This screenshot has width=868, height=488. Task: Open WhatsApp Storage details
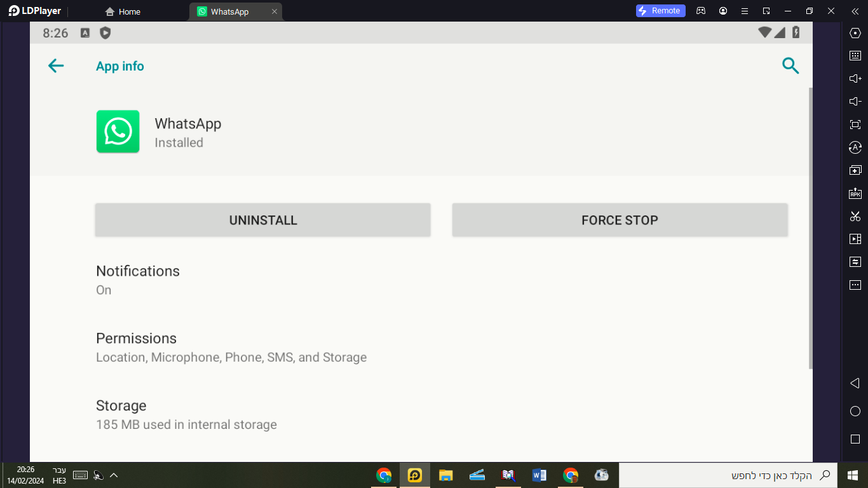coord(421,415)
